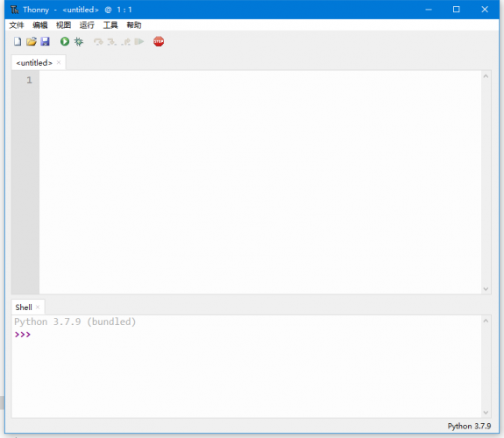Click the Step into debugger icon
Image resolution: width=504 pixels, height=438 pixels.
[111, 42]
